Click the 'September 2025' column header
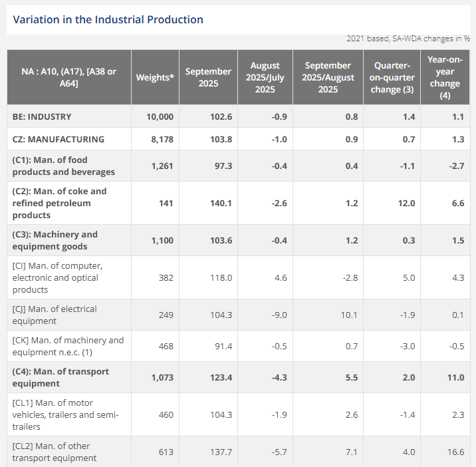The width and height of the screenshot is (476, 467). click(208, 77)
